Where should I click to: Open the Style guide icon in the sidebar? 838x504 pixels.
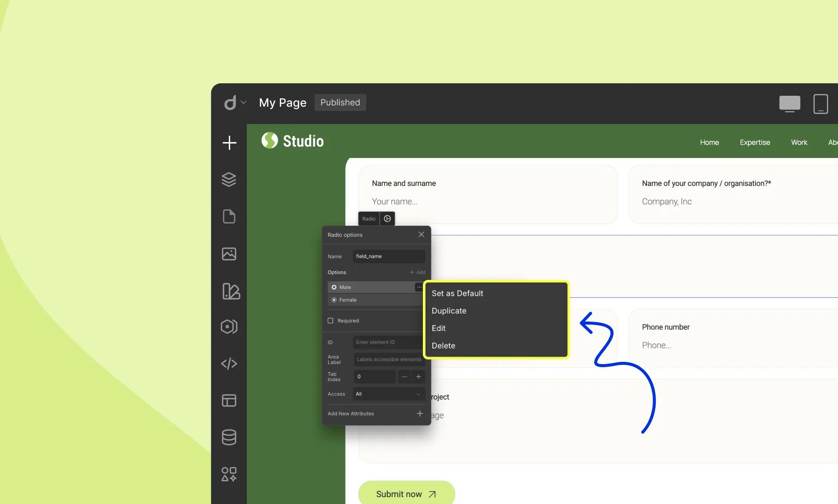(231, 291)
